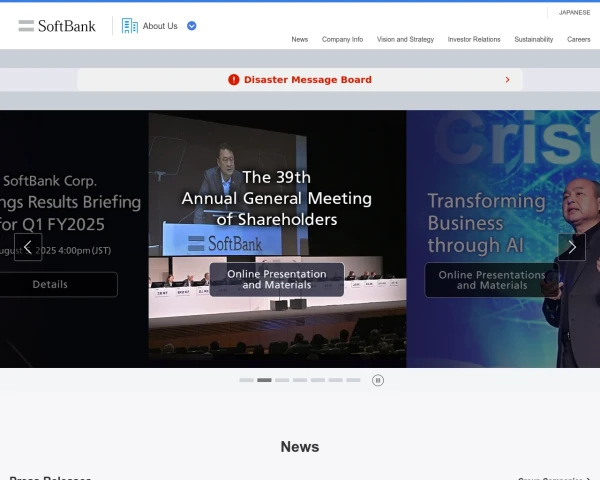Open the Disaster Message Board banner

pos(300,80)
